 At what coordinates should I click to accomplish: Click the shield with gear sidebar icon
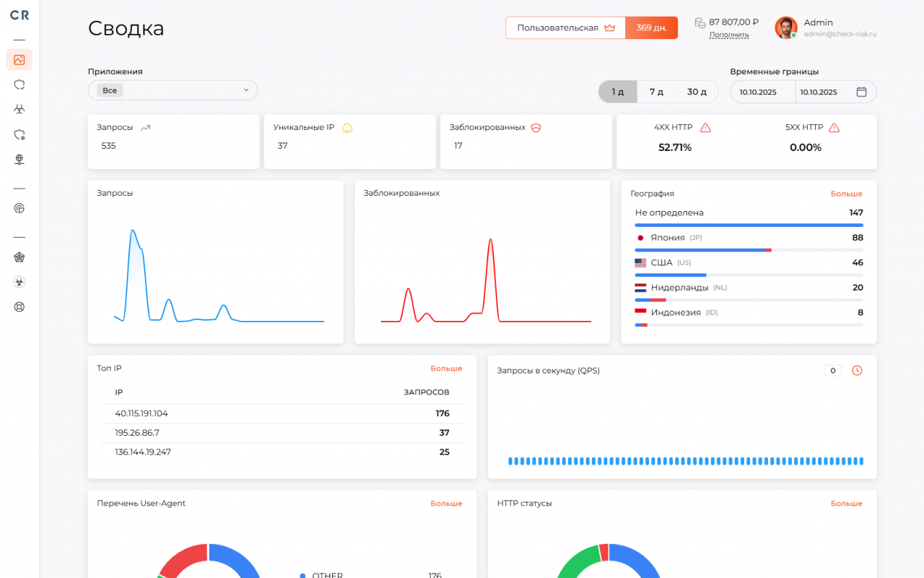click(19, 134)
